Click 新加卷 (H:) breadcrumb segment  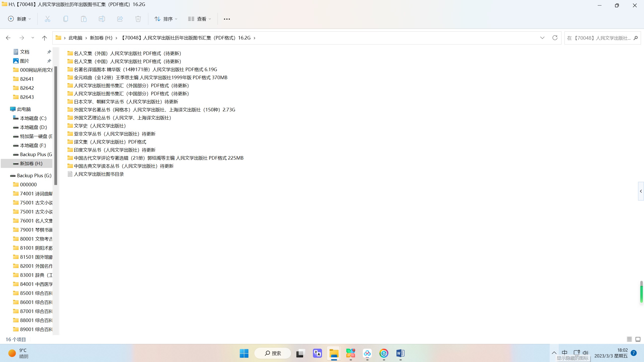coord(101,38)
